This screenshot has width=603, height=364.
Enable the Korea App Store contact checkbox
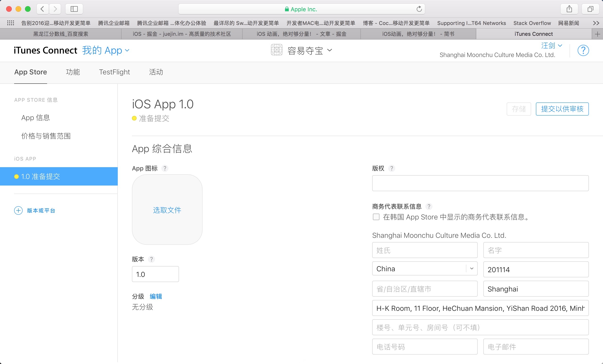(376, 217)
